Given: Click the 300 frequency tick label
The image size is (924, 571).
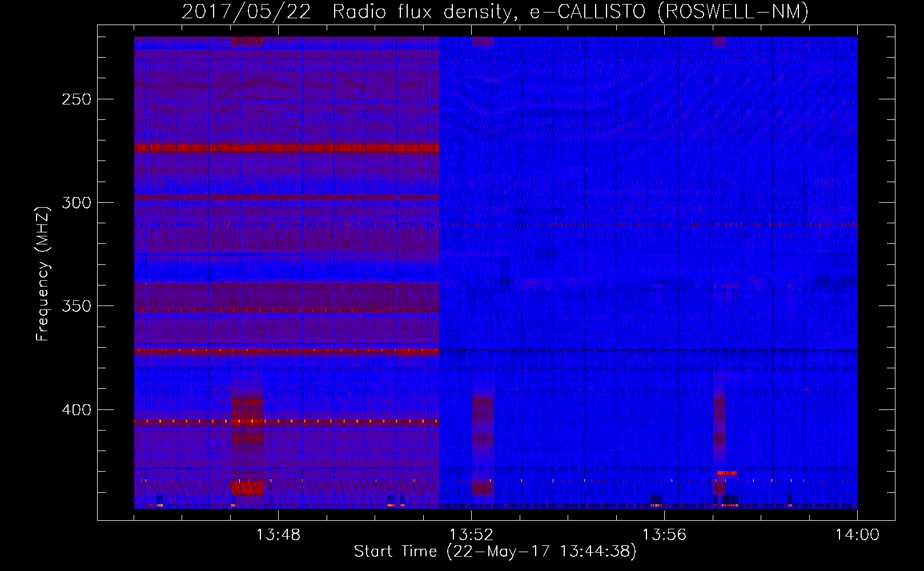Looking at the screenshot, I should pyautogui.click(x=77, y=203).
